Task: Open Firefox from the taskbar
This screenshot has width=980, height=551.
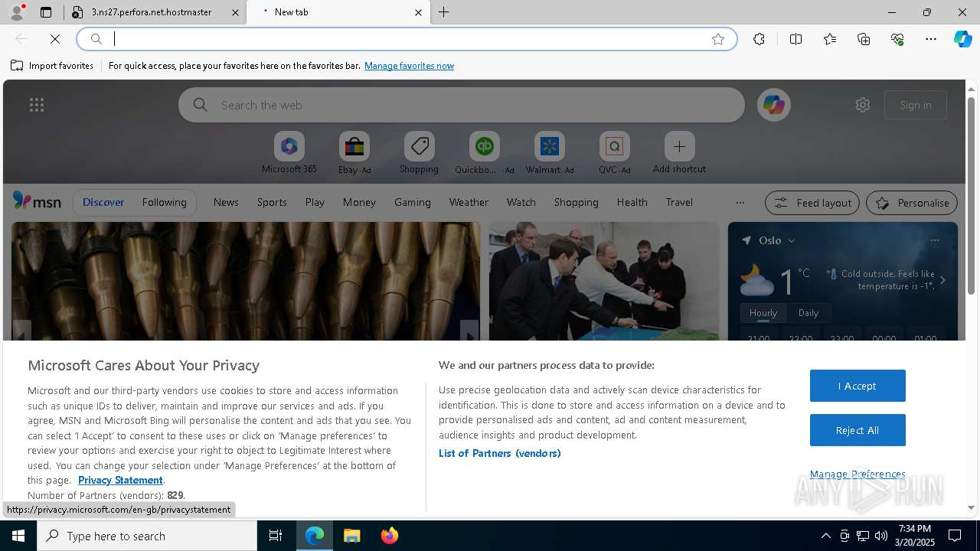Action: click(389, 536)
